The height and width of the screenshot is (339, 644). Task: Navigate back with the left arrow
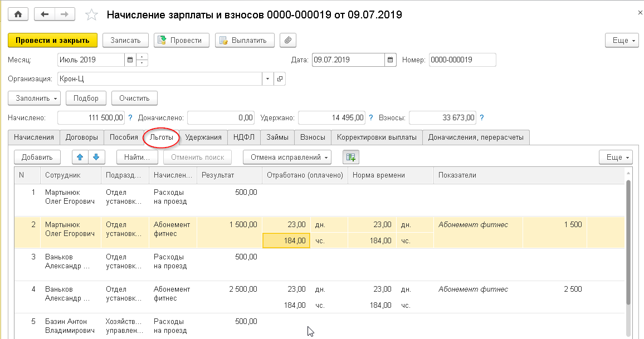point(45,14)
